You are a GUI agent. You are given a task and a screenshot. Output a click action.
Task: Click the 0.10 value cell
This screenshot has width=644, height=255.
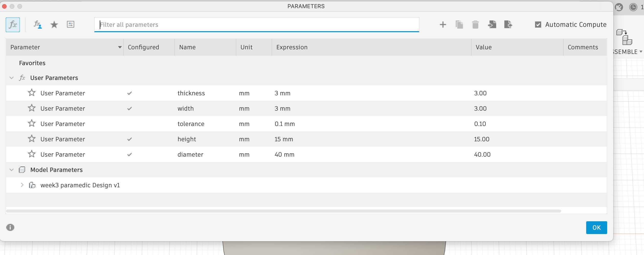[x=517, y=124]
